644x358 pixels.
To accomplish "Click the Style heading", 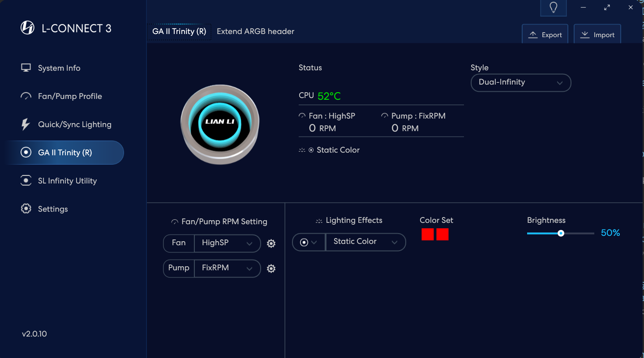I will tap(480, 68).
